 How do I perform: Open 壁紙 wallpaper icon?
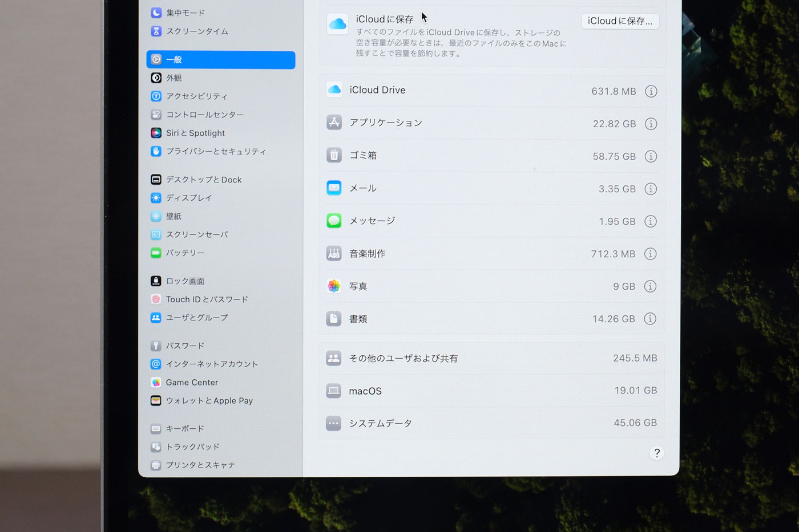pos(156,216)
